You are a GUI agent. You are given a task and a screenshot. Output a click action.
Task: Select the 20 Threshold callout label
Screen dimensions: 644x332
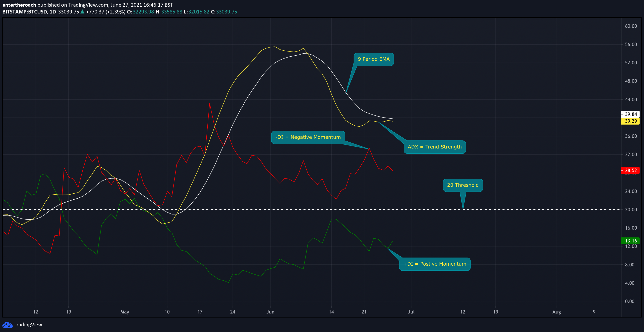[463, 185]
